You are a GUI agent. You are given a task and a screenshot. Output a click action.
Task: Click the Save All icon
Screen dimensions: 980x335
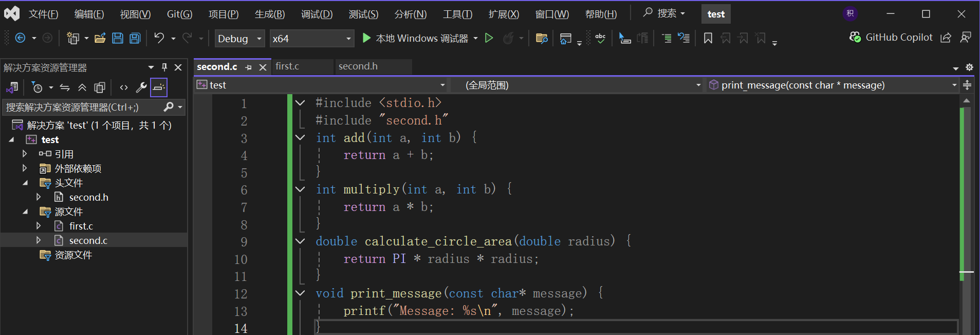(x=135, y=38)
